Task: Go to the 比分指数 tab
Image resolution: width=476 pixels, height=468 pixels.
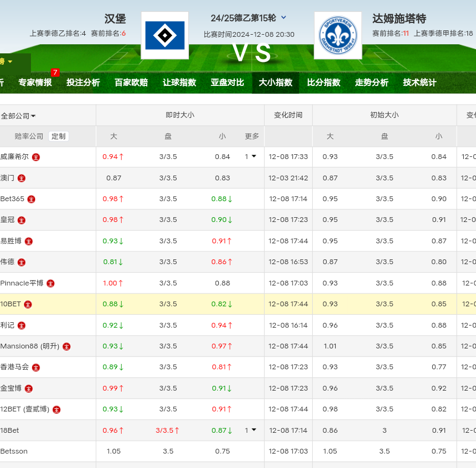Action: point(323,83)
